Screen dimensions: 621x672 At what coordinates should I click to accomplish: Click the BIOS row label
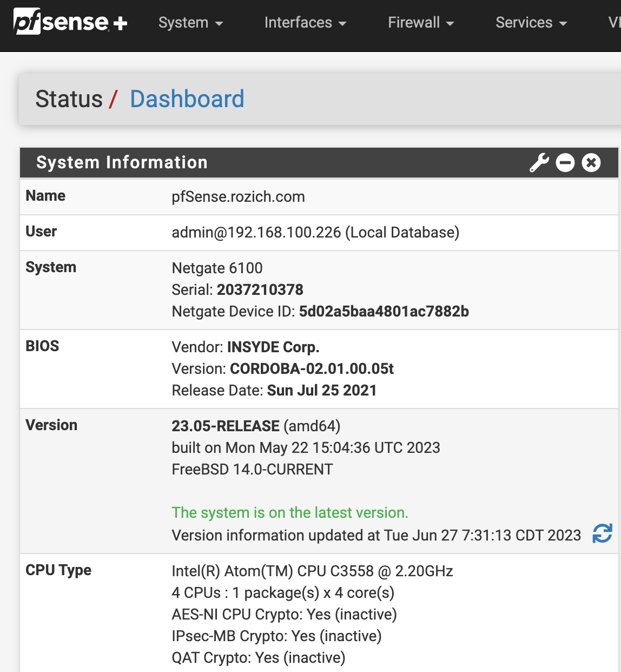point(42,346)
